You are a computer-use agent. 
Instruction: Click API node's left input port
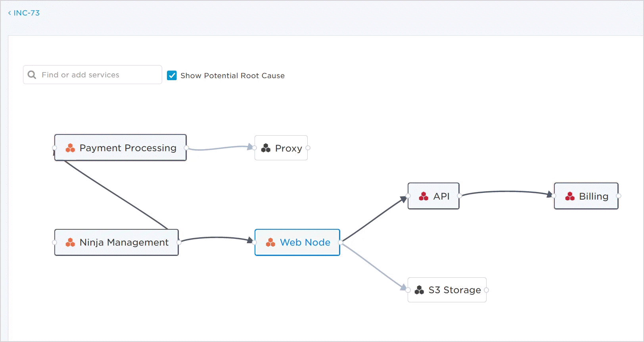(x=408, y=196)
